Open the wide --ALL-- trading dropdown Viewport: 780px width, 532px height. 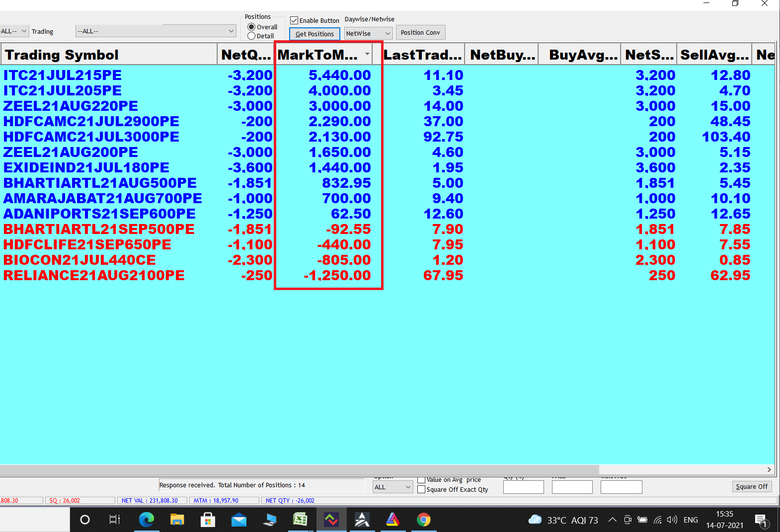point(156,31)
